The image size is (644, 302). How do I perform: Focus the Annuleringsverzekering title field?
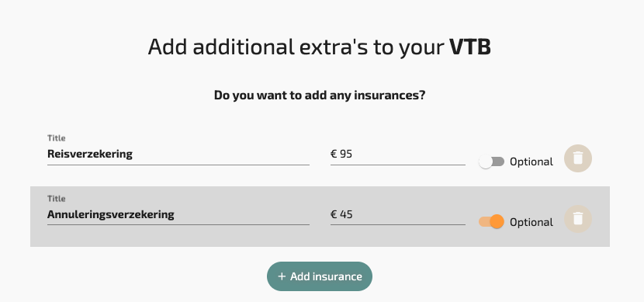[178, 214]
